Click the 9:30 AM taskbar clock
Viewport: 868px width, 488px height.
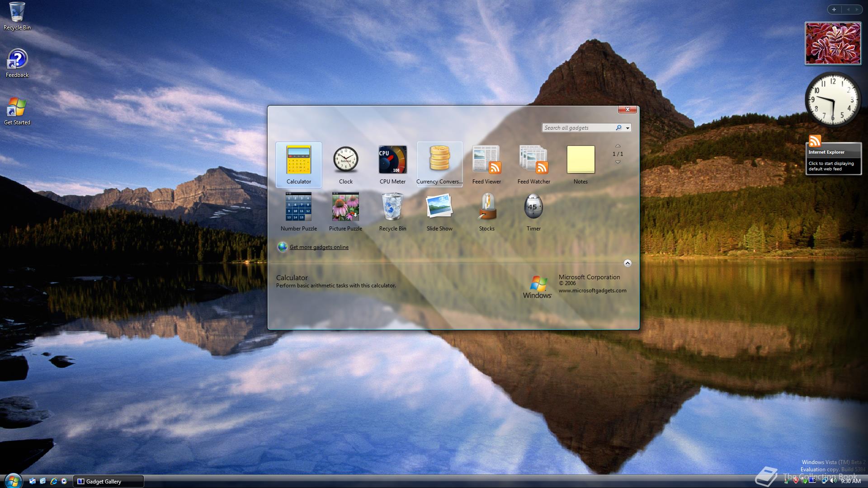point(851,481)
